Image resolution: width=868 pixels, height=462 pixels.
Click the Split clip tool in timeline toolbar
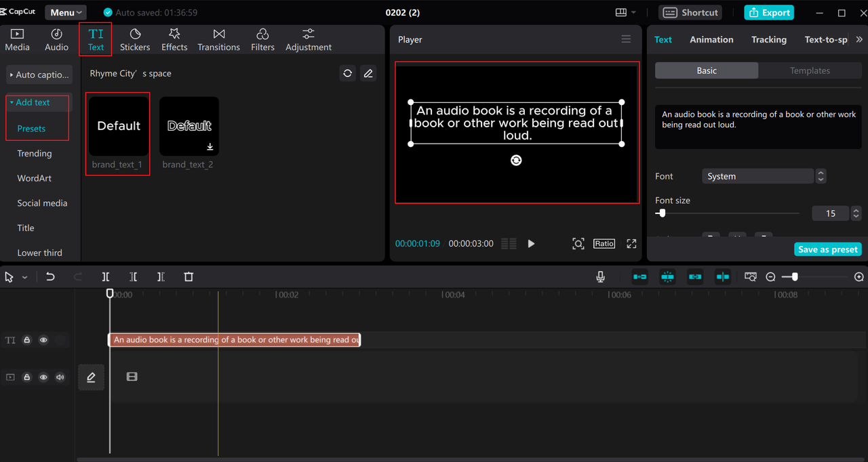(x=106, y=277)
